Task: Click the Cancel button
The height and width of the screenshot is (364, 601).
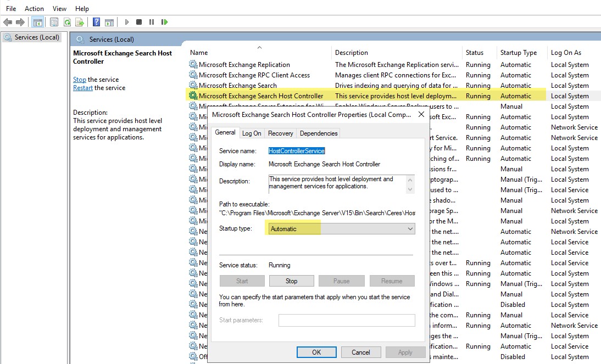Action: [x=361, y=352]
